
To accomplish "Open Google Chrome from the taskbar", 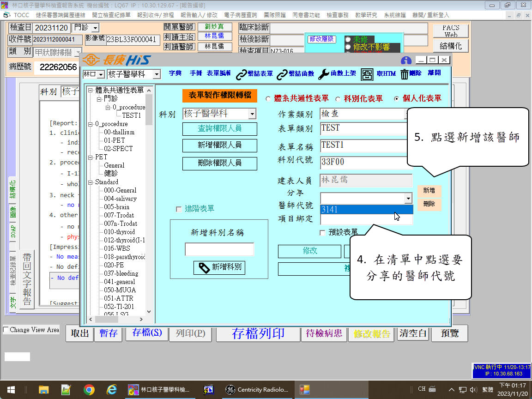I will (89, 390).
